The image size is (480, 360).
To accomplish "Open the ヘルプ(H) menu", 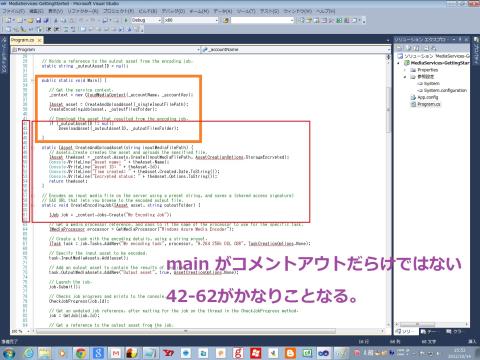I will (326, 11).
